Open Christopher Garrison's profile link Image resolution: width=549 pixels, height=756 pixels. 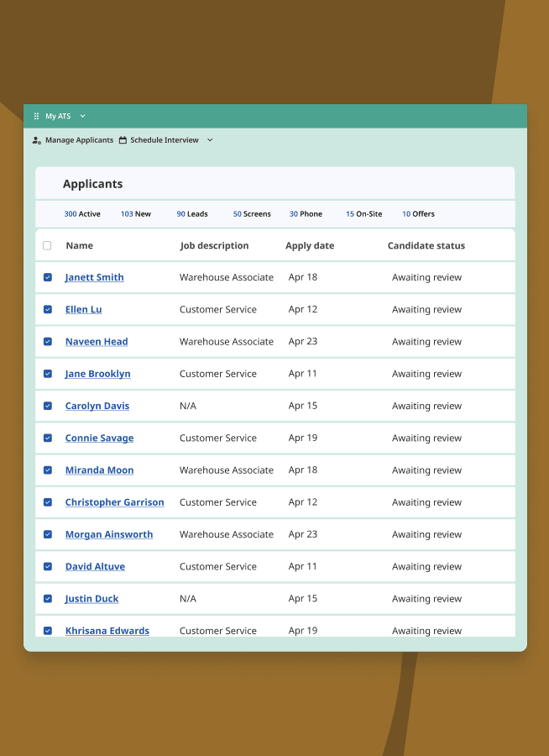[x=114, y=502]
